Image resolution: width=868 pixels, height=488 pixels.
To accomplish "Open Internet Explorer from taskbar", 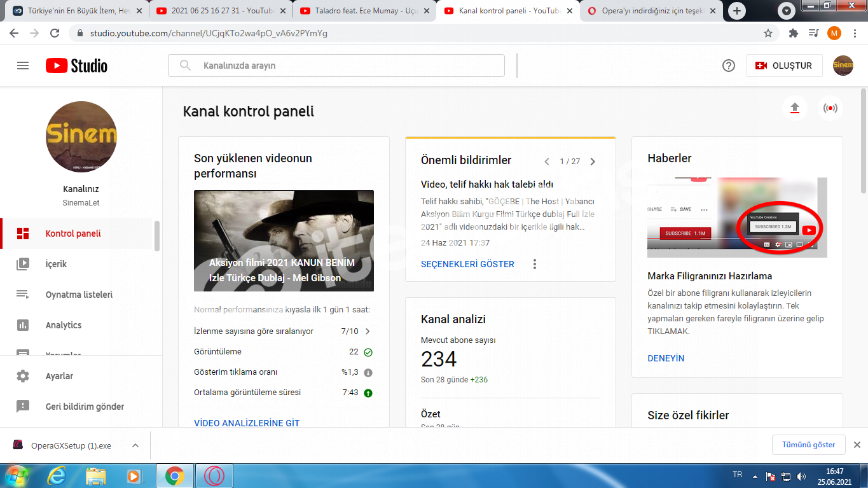I will pos(58,475).
